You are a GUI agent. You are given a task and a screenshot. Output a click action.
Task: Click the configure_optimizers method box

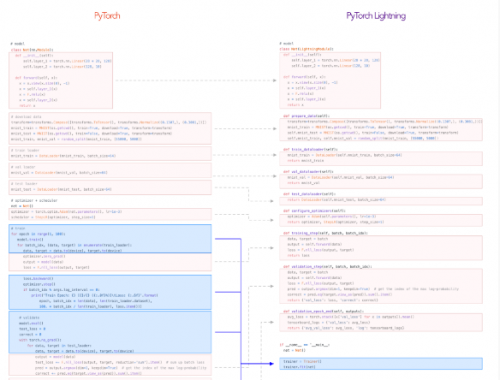tap(381, 220)
